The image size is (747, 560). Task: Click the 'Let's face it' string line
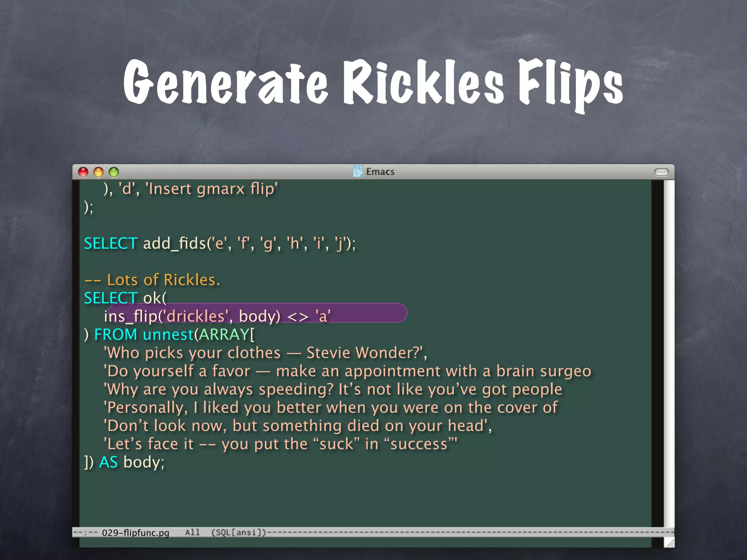click(x=280, y=444)
